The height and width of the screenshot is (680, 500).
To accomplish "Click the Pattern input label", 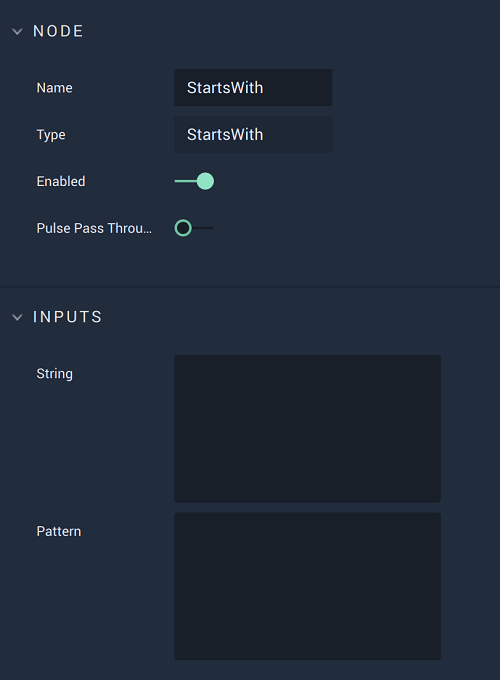I will pyautogui.click(x=59, y=531).
